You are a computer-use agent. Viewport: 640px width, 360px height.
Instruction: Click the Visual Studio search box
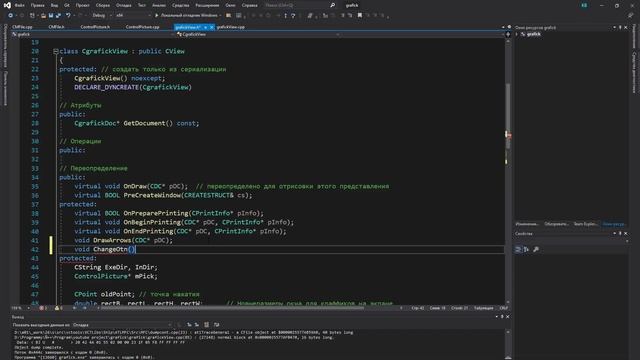[299, 5]
